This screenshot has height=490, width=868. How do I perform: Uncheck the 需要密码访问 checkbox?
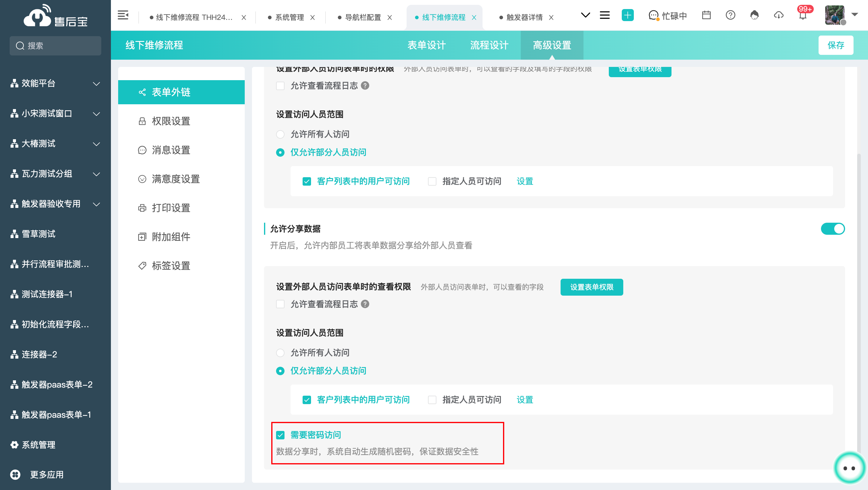[x=280, y=435]
